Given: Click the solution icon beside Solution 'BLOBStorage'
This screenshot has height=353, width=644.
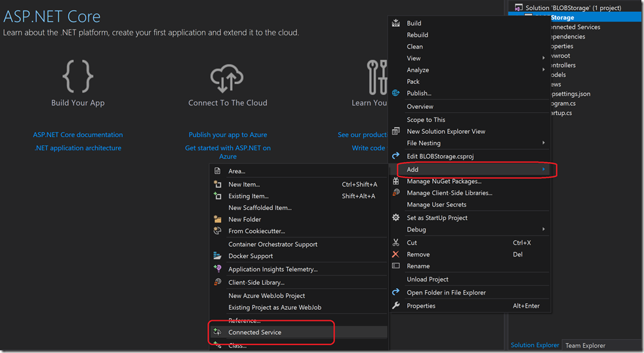Looking at the screenshot, I should tap(519, 7).
